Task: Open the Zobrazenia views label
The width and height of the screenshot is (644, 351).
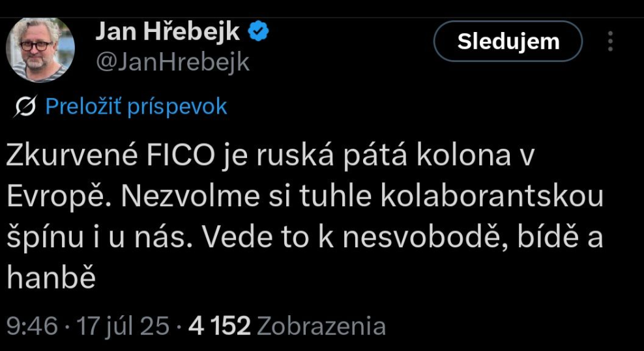Action: pos(321,326)
